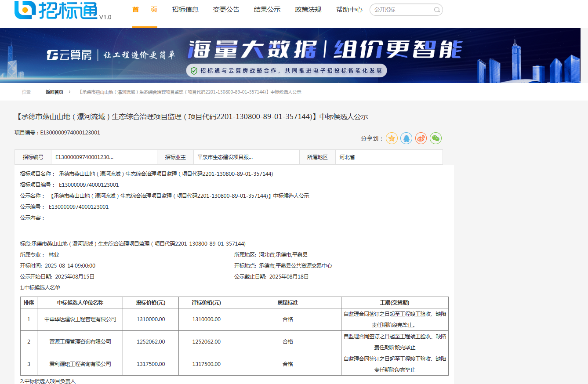Focus the 公开招标 search field

402,10
